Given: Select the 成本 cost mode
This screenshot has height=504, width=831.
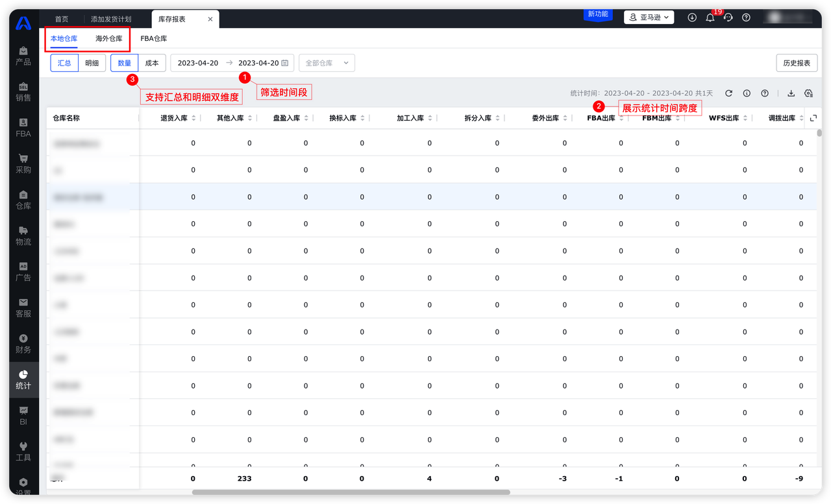Looking at the screenshot, I should pos(152,63).
